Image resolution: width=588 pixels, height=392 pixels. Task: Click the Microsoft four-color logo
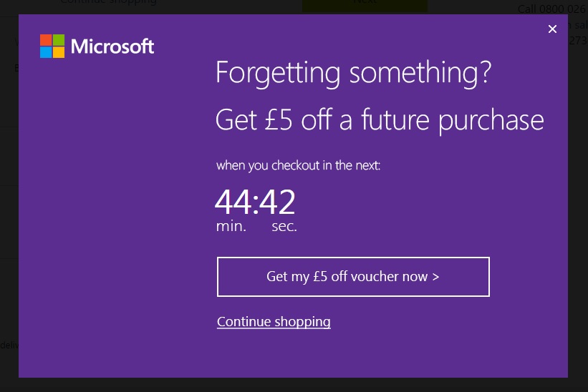point(52,46)
